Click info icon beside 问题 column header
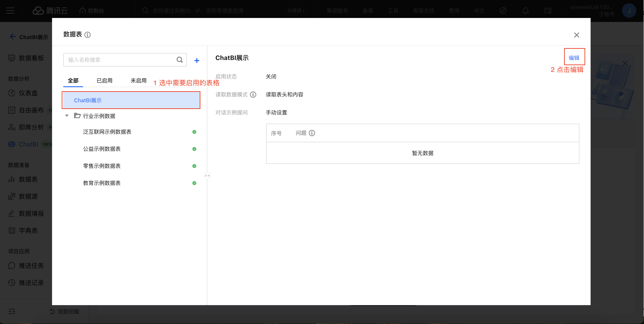The height and width of the screenshot is (324, 644). click(x=312, y=133)
